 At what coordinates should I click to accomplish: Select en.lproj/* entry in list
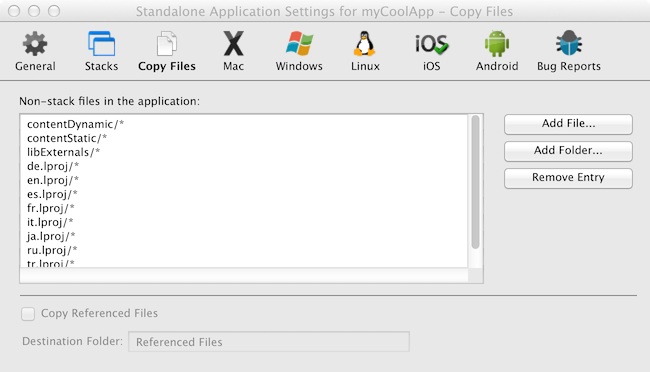tap(244, 180)
